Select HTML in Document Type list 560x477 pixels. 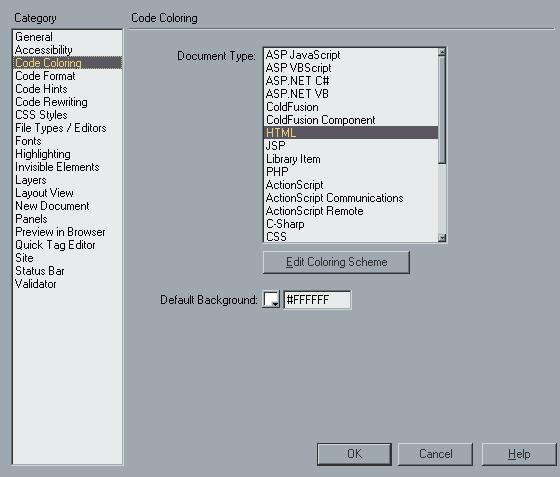tap(351, 133)
